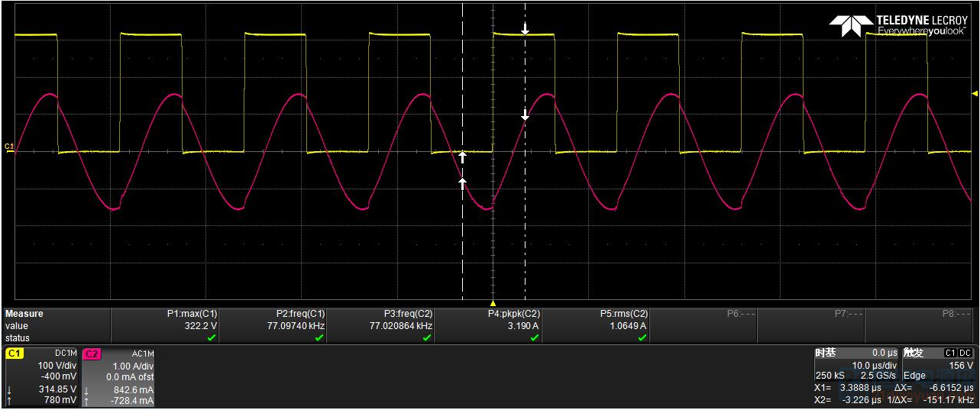Click the yellow C1 ground level marker
Viewport: 980px width, 410px height.
click(x=9, y=146)
